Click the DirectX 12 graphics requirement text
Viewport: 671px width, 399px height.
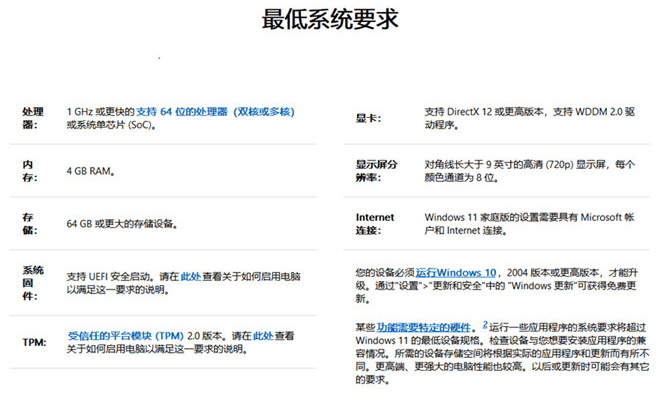[x=530, y=118]
